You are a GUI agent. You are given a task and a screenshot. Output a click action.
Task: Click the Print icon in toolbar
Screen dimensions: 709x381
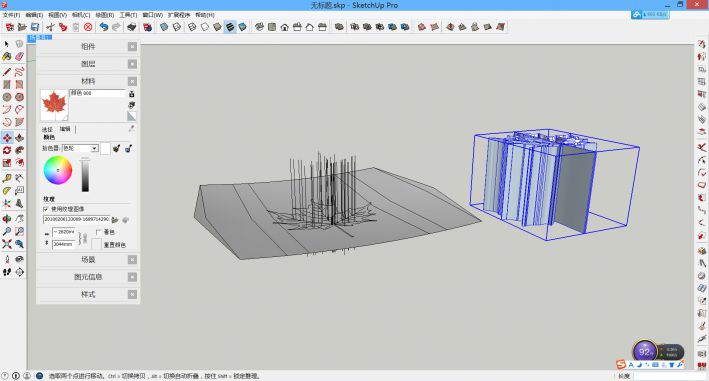coord(132,27)
